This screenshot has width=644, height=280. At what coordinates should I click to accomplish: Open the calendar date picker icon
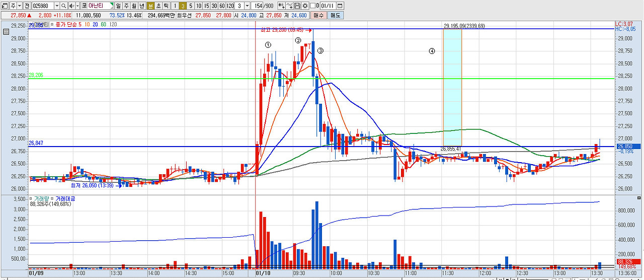click(340, 6)
